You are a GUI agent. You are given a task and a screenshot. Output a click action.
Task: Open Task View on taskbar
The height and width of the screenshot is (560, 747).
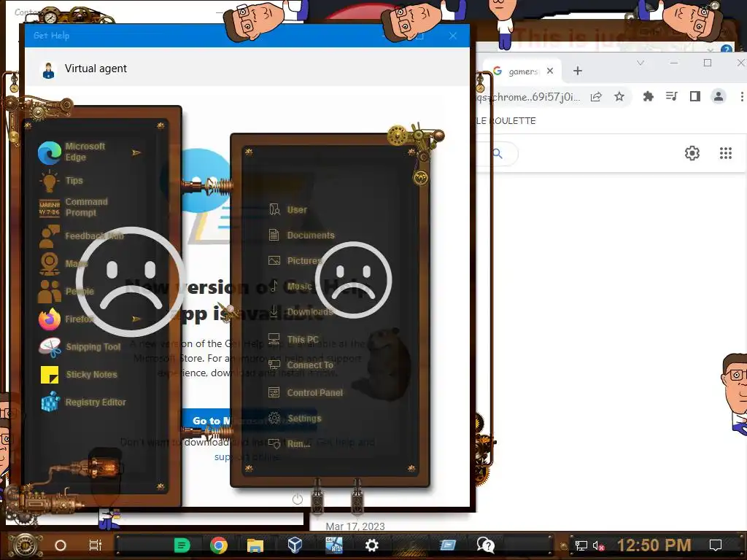[96, 545]
